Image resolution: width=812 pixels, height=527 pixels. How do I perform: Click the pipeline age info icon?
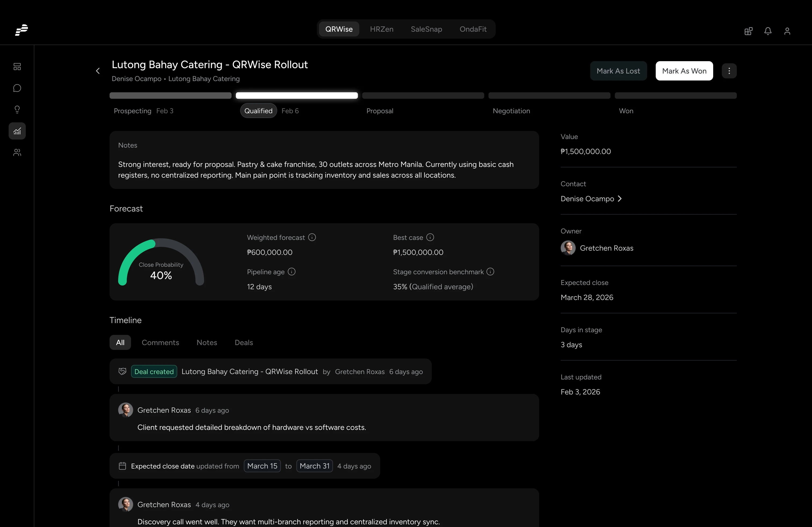click(x=291, y=272)
